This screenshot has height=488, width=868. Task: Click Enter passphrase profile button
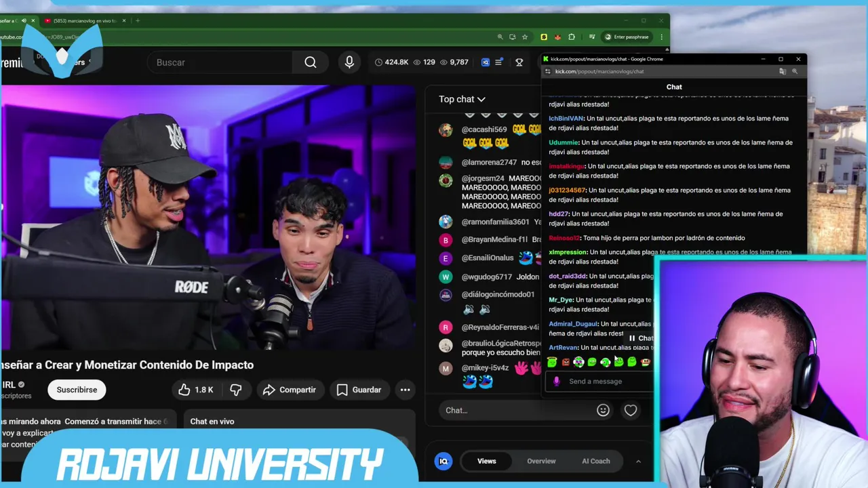pos(628,37)
